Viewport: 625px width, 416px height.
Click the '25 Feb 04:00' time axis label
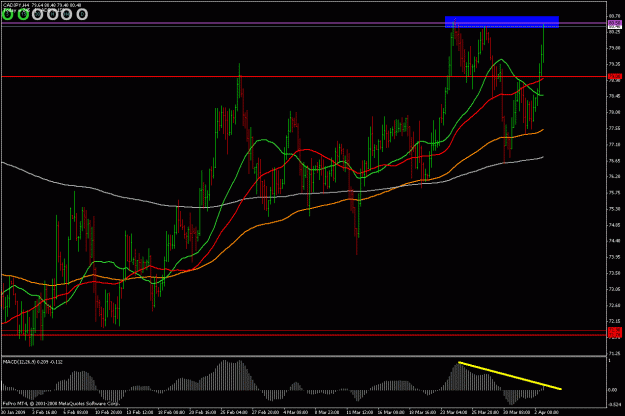click(234, 412)
